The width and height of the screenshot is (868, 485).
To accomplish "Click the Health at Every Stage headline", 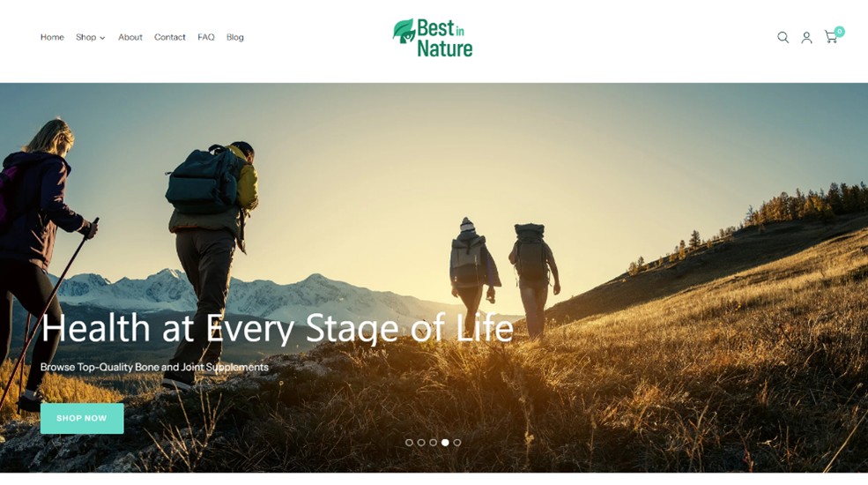I will click(x=278, y=329).
